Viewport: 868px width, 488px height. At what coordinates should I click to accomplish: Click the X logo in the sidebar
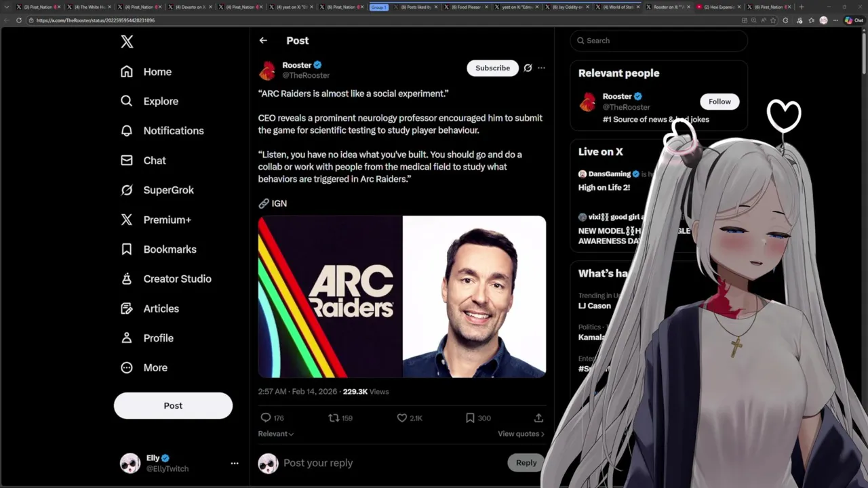click(x=127, y=41)
